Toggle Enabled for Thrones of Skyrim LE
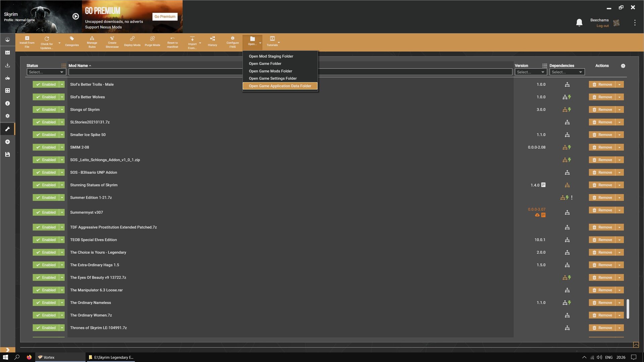 [x=46, y=328]
